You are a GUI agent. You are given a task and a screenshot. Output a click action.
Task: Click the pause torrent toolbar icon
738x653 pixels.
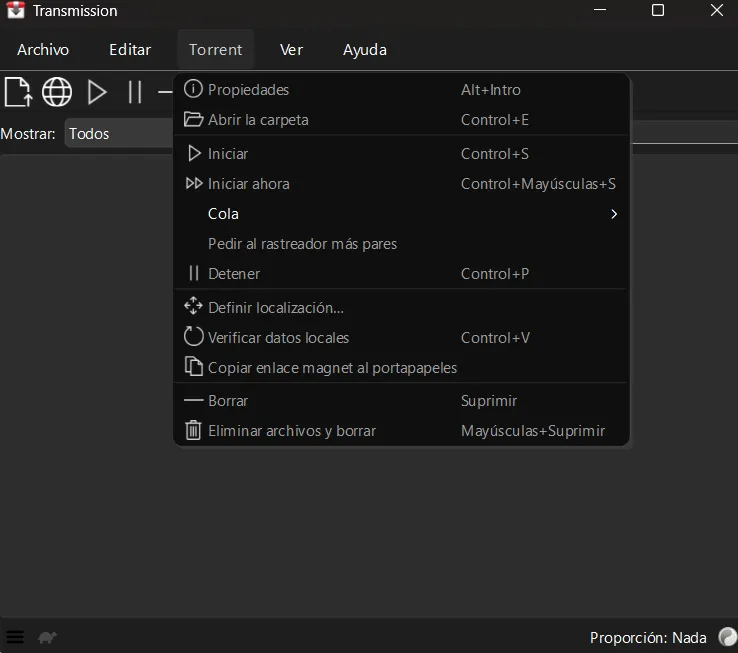tap(135, 92)
